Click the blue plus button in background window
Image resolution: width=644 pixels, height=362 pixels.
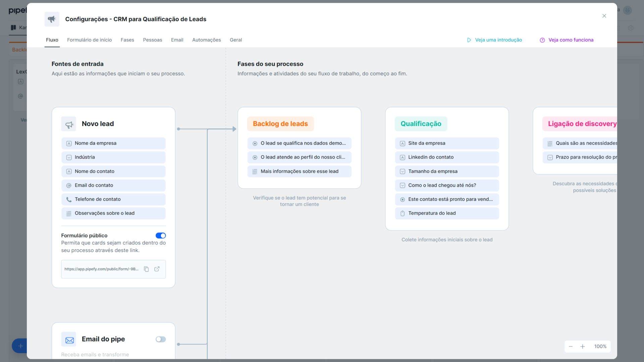(19, 346)
